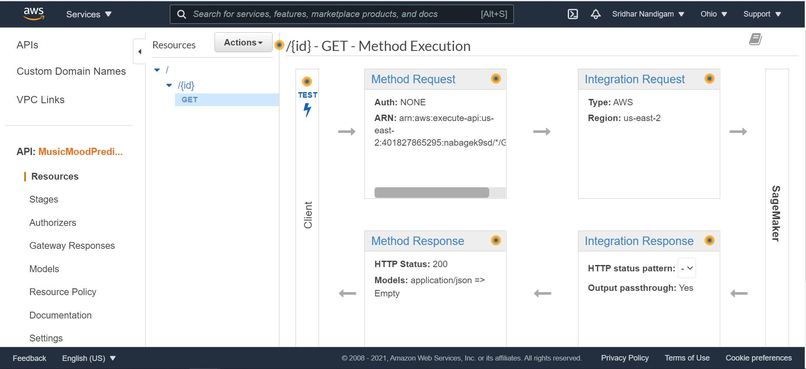
Task: Select Resources in API menu
Action: coord(54,176)
